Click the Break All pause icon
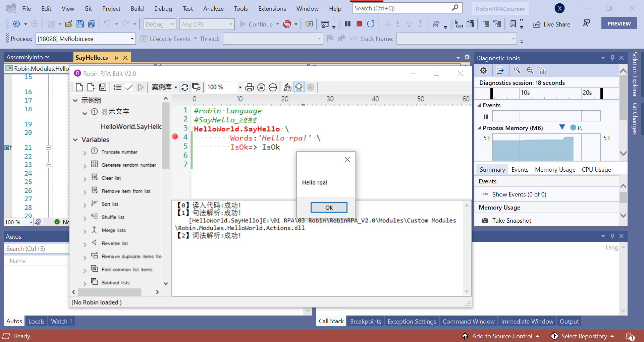 (x=348, y=24)
